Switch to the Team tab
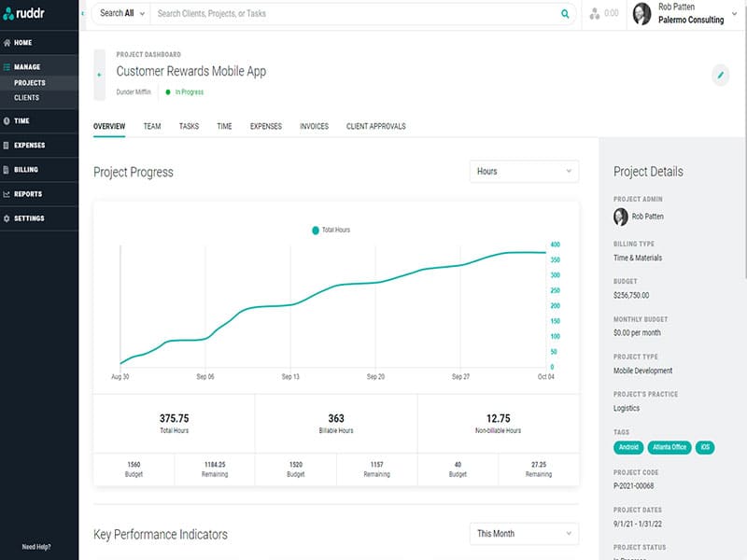Screen dimensions: 747x560 tap(152, 126)
